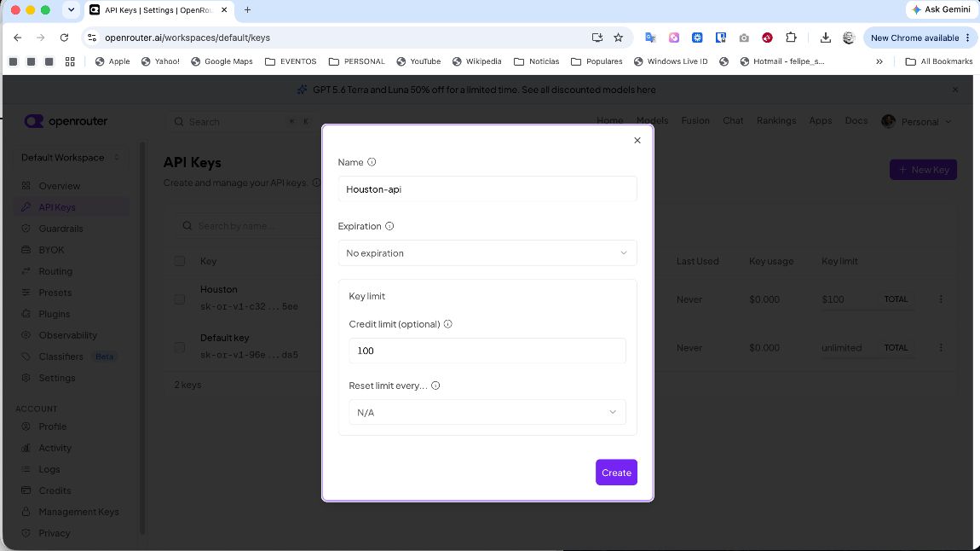
Task: Open Google Translate extension icon
Action: click(650, 38)
